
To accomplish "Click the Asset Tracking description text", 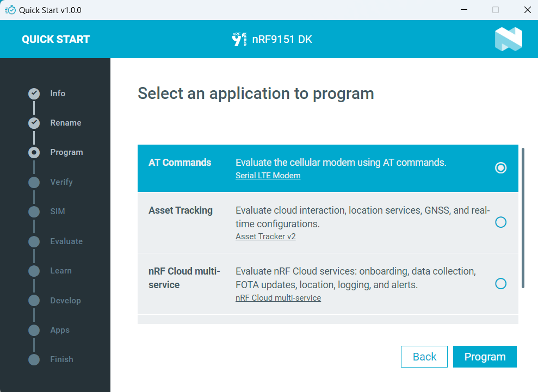I will click(x=363, y=217).
